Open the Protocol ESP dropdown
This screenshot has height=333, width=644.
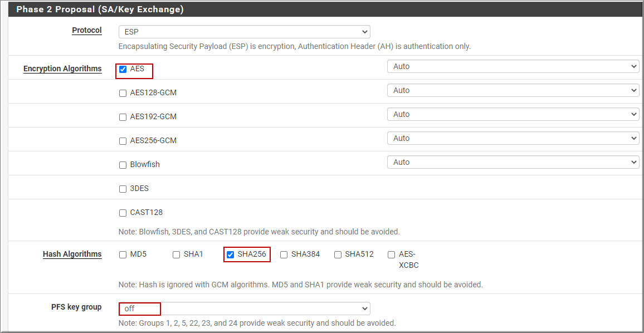pyautogui.click(x=244, y=32)
